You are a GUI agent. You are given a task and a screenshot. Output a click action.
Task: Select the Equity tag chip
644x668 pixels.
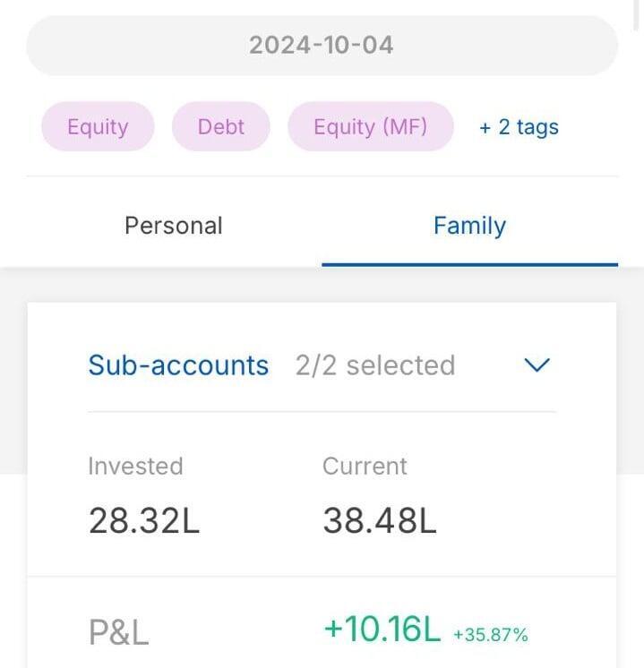pos(98,126)
